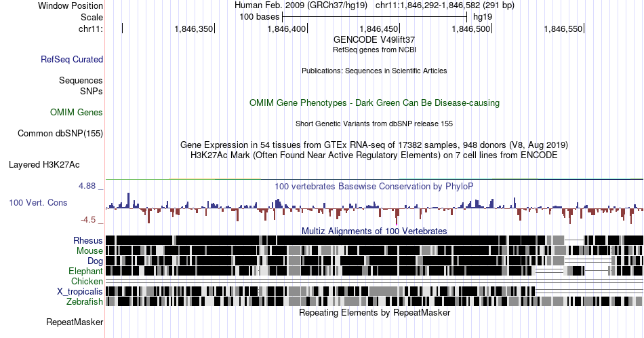Select the Mouse alignment row label
Screen dimensions: 644x338
[x=89, y=251]
